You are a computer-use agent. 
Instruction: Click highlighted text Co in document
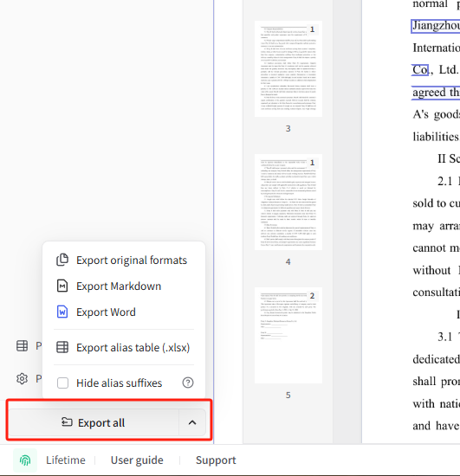[x=420, y=70]
